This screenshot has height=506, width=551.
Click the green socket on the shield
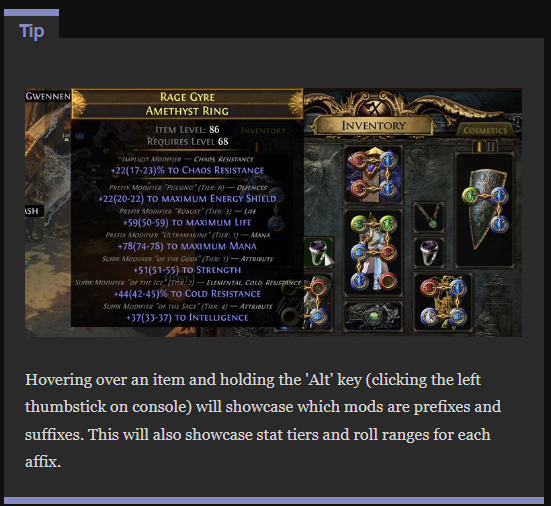pyautogui.click(x=471, y=196)
